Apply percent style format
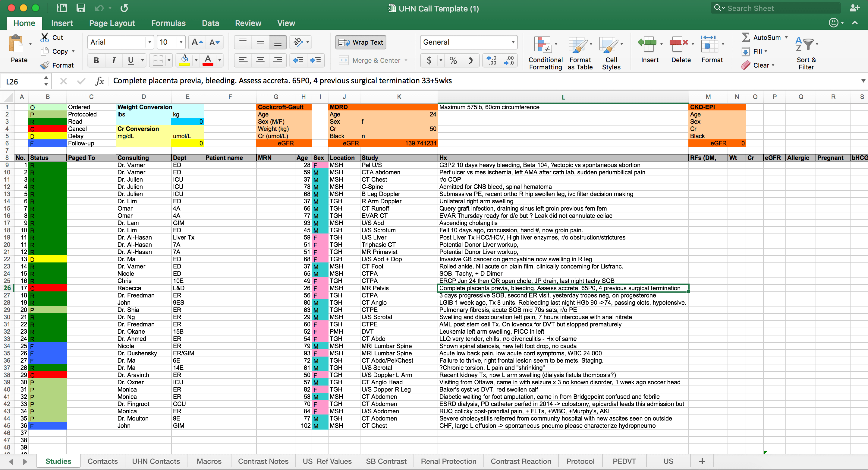This screenshot has width=868, height=470. click(x=453, y=60)
